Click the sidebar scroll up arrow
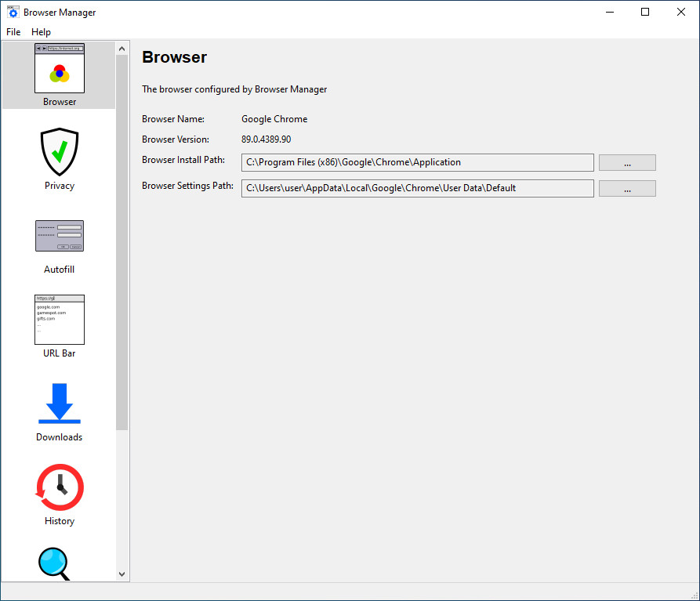700x601 pixels. [x=122, y=49]
